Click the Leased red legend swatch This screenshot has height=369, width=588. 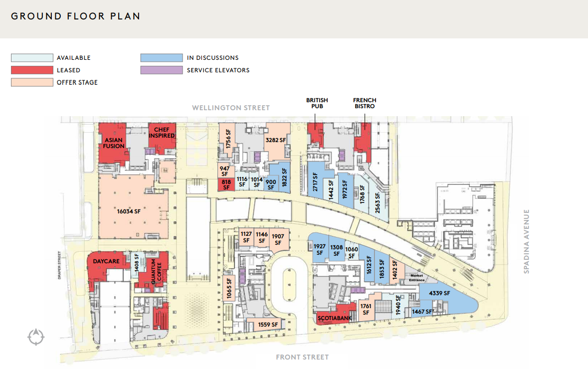point(32,70)
